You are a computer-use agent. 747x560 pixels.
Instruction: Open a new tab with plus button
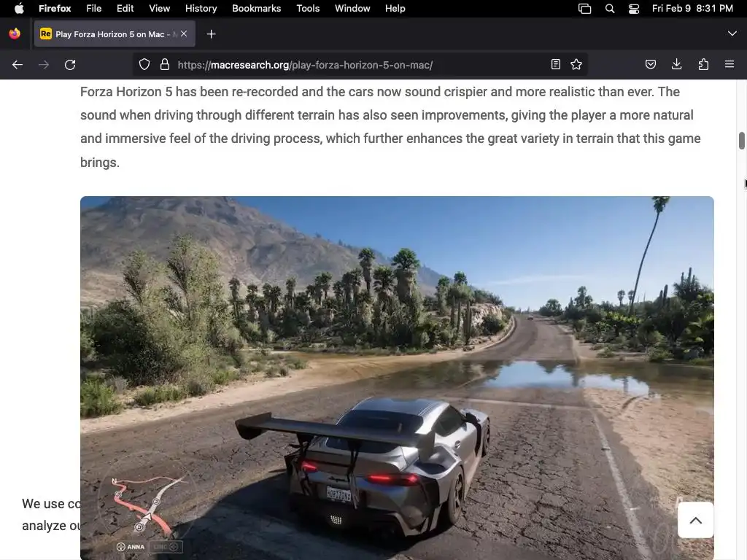coord(211,34)
